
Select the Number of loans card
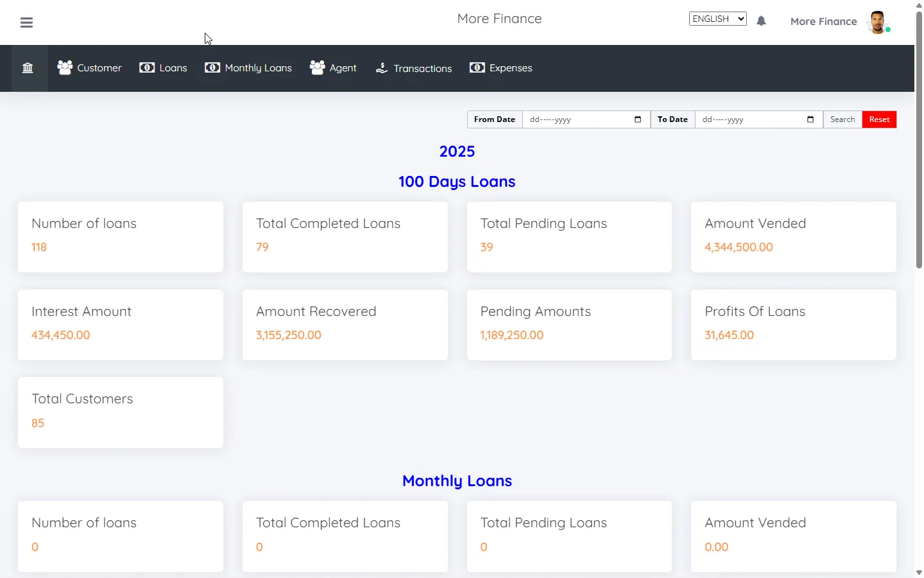(121, 237)
